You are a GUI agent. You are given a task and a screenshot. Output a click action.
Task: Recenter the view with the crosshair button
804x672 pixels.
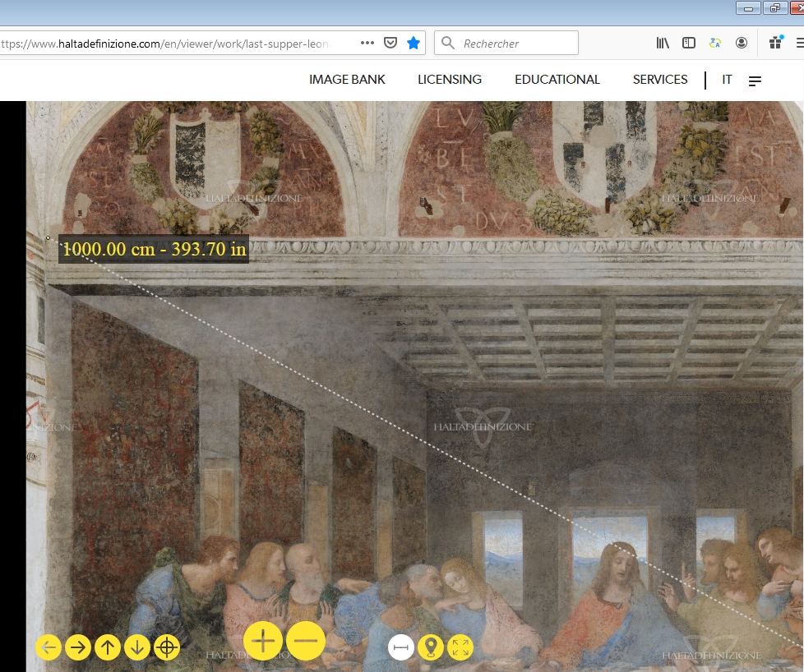point(167,647)
